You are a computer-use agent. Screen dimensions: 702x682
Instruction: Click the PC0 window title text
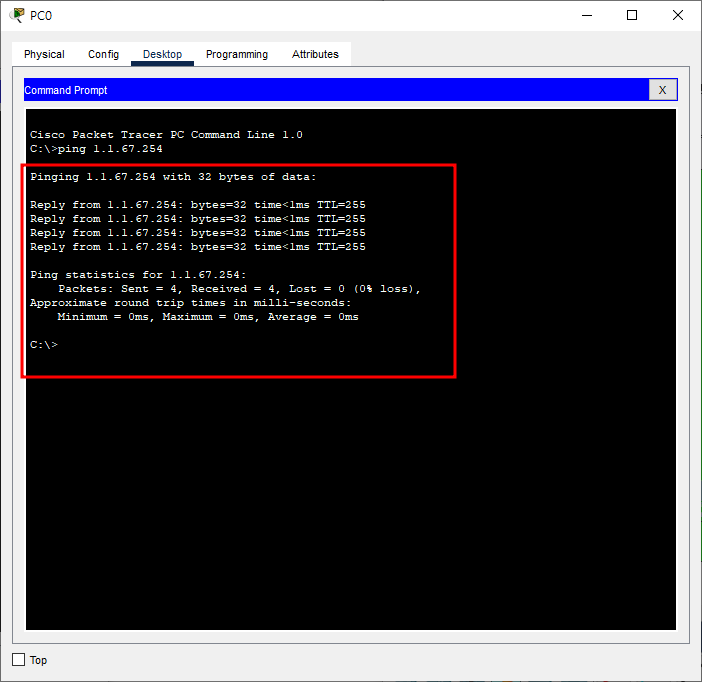coord(41,16)
